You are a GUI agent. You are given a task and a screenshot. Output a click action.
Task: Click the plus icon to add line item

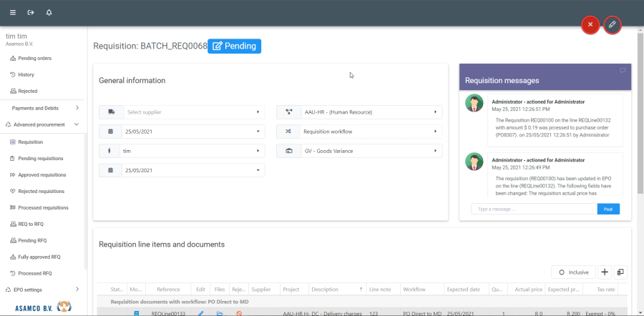click(x=604, y=272)
